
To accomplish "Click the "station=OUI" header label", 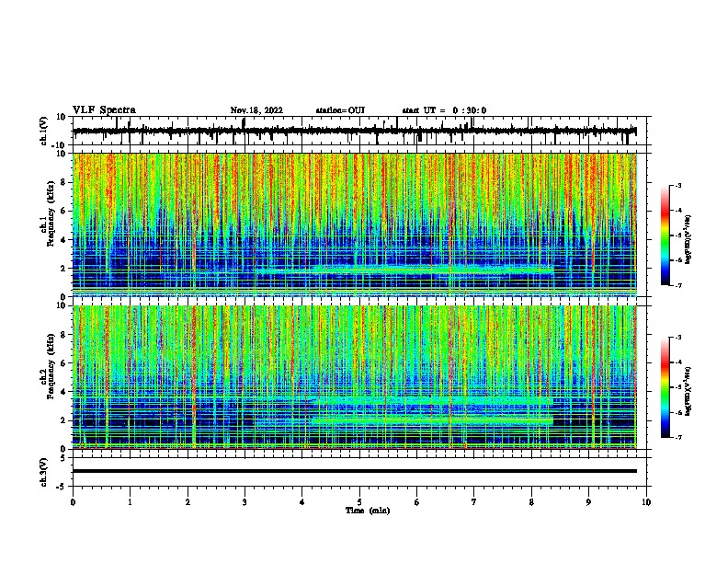I will pyautogui.click(x=340, y=110).
